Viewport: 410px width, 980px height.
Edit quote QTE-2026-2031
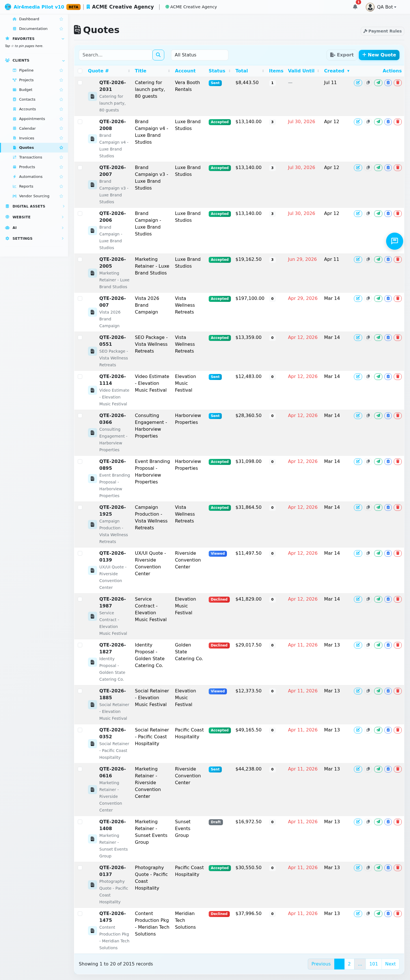pos(358,83)
